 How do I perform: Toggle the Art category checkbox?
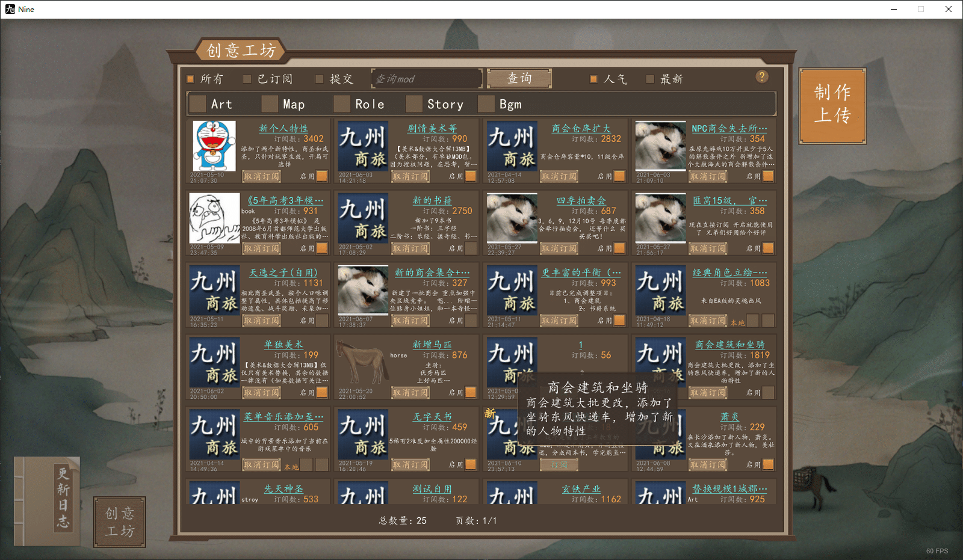click(197, 104)
